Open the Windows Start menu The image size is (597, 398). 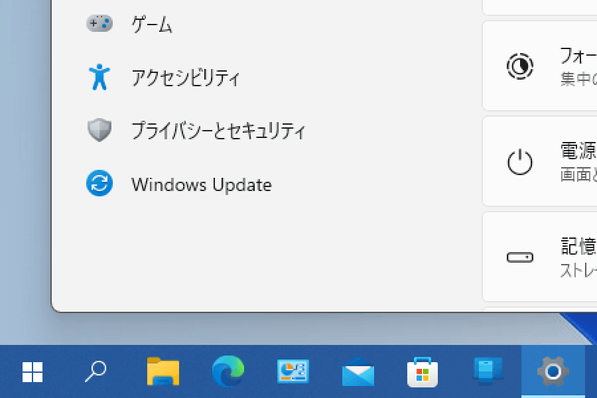32,372
